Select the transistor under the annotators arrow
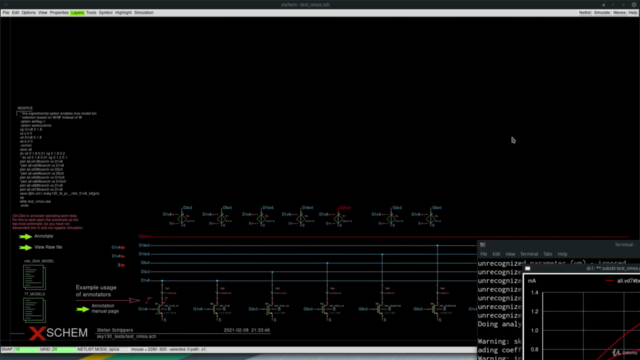This screenshot has width=640, height=360. [x=161, y=309]
